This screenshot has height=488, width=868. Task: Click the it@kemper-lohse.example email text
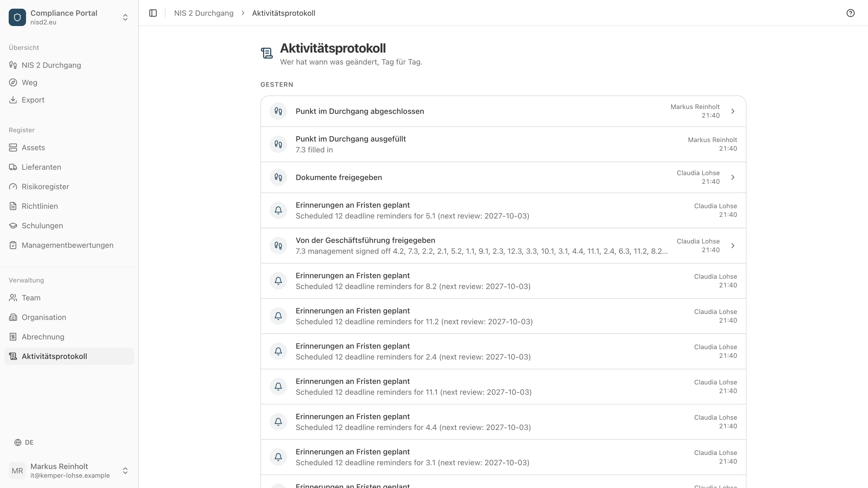click(70, 476)
